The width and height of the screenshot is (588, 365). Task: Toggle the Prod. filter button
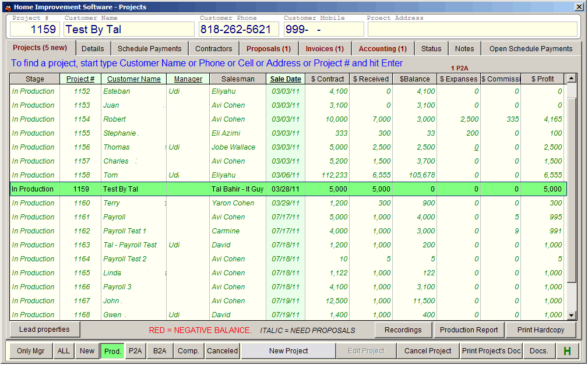click(112, 351)
